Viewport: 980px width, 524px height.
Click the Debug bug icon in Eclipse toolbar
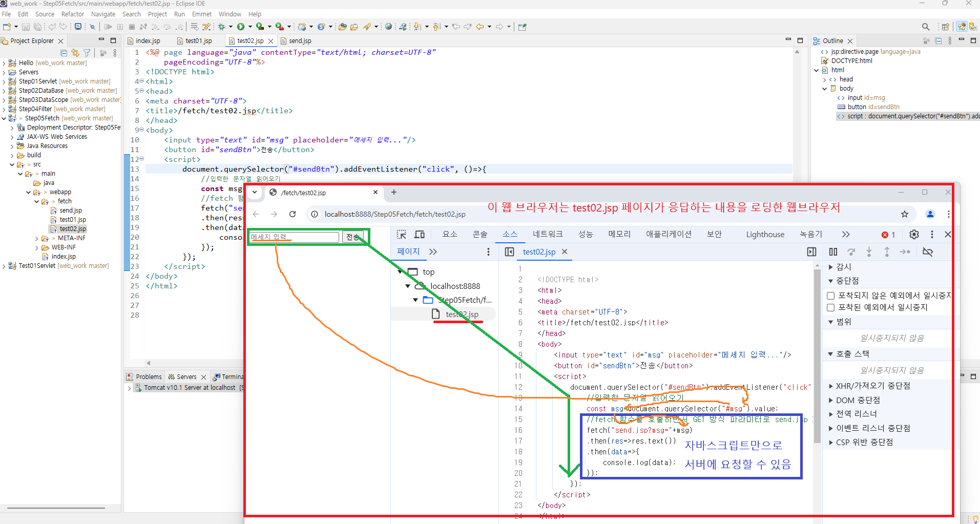tap(222, 27)
